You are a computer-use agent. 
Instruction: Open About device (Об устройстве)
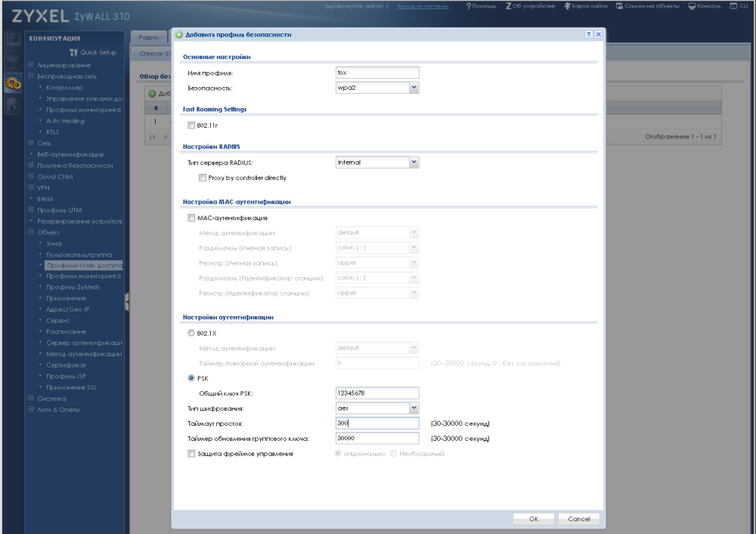530,6
